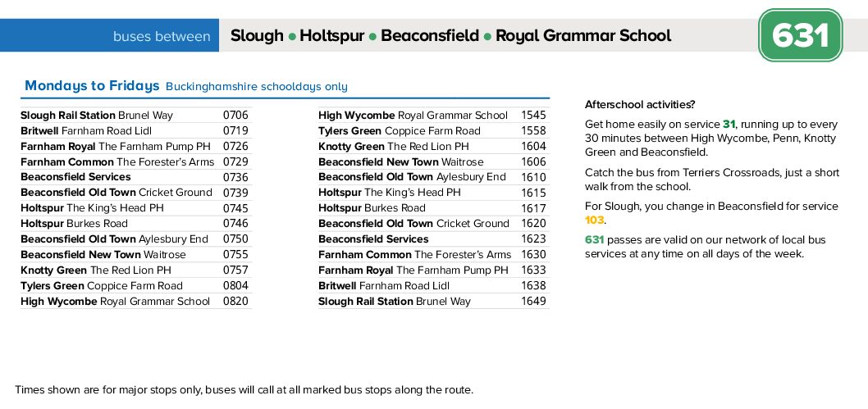Click the 'Times shown are for major stops' footnote
The image size is (868, 409).
tap(244, 389)
